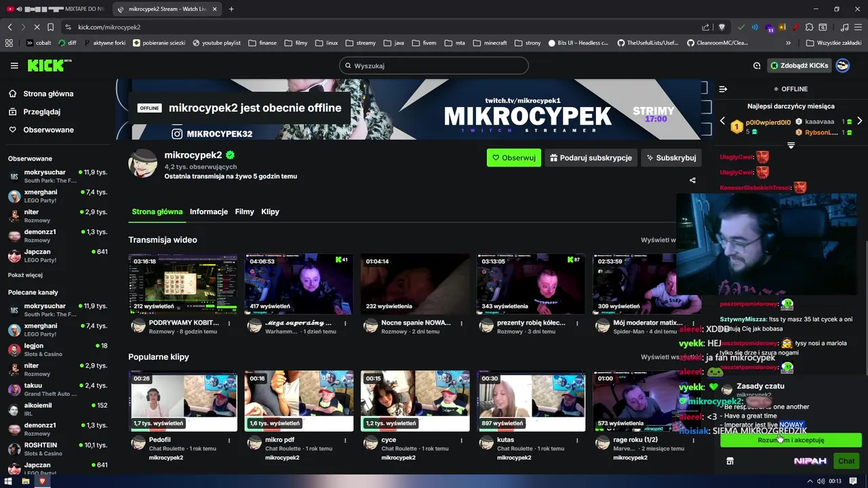Open the cobalt bookmark
The height and width of the screenshot is (488, 868).
[39, 43]
